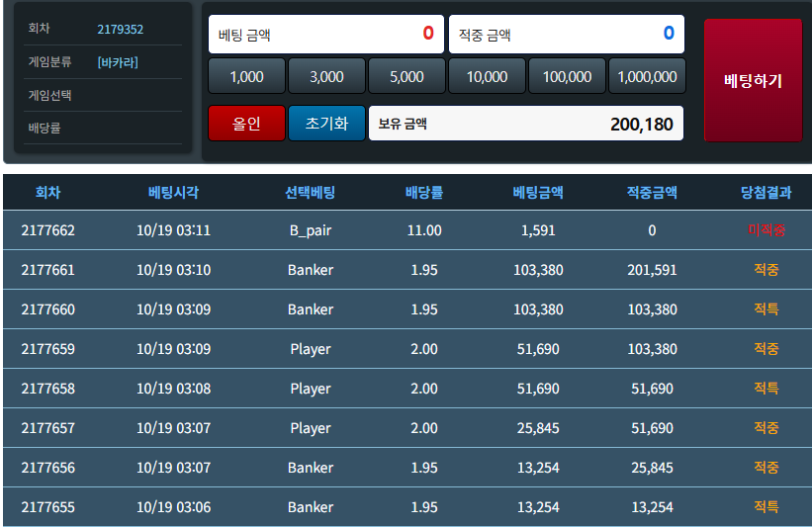Click the red 미적중 result
Viewport: 812px width, 527px height.
click(767, 229)
